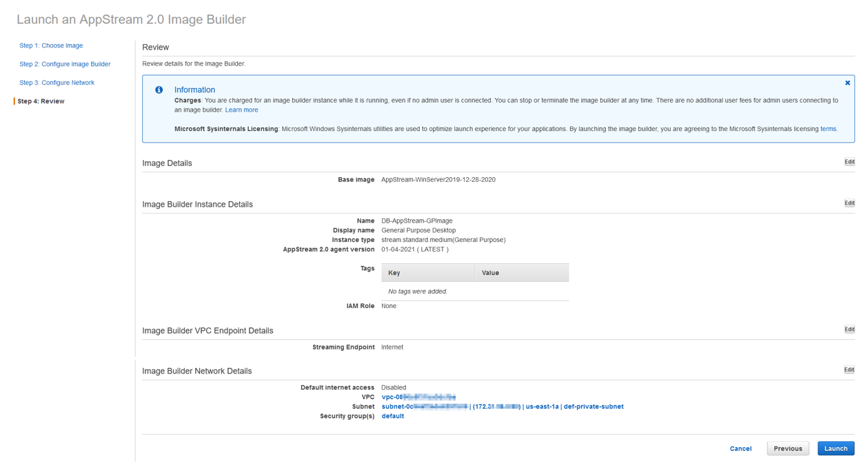Open the Sysinternals licensing terms link

point(828,128)
